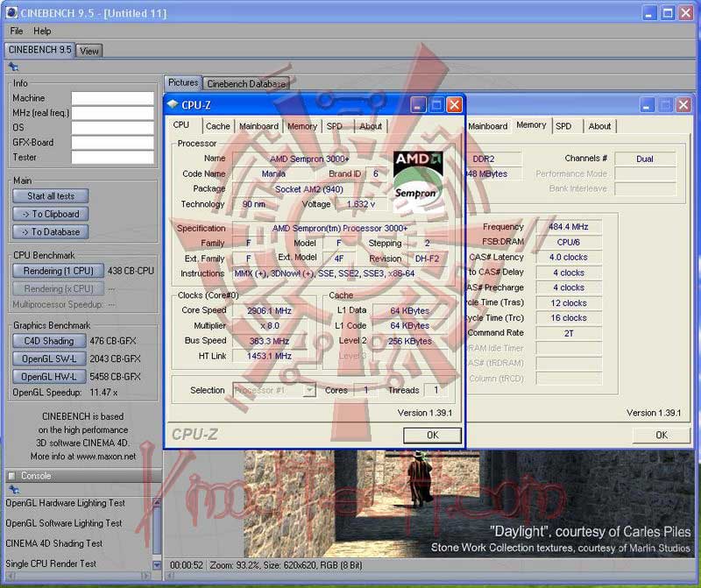The image size is (701, 588).
Task: Switch to the Pictures tab
Action: pyautogui.click(x=183, y=82)
